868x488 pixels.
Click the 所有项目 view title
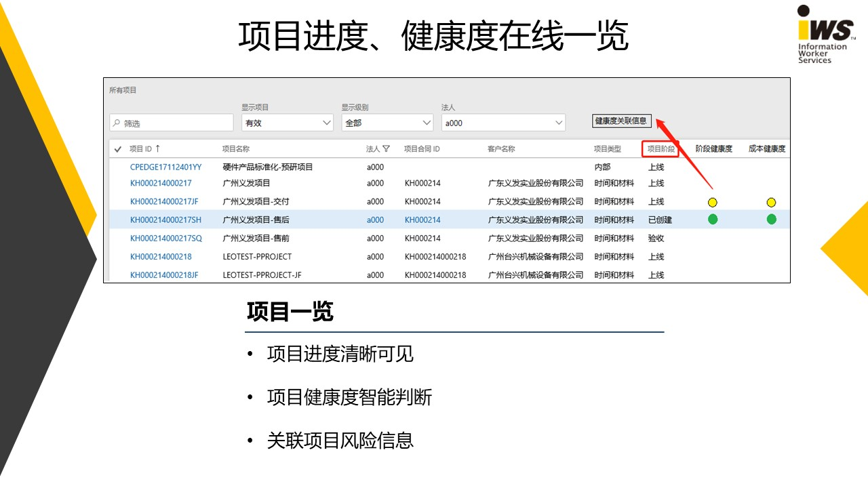tap(123, 90)
